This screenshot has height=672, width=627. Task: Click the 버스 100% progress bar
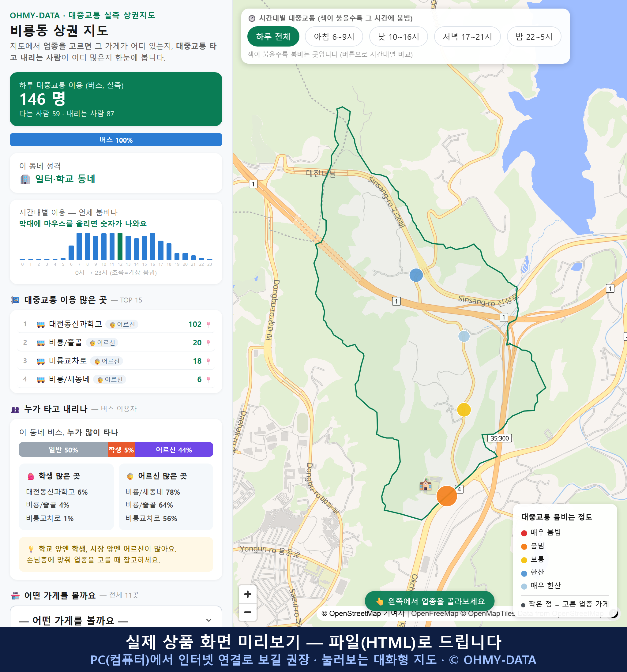[116, 140]
